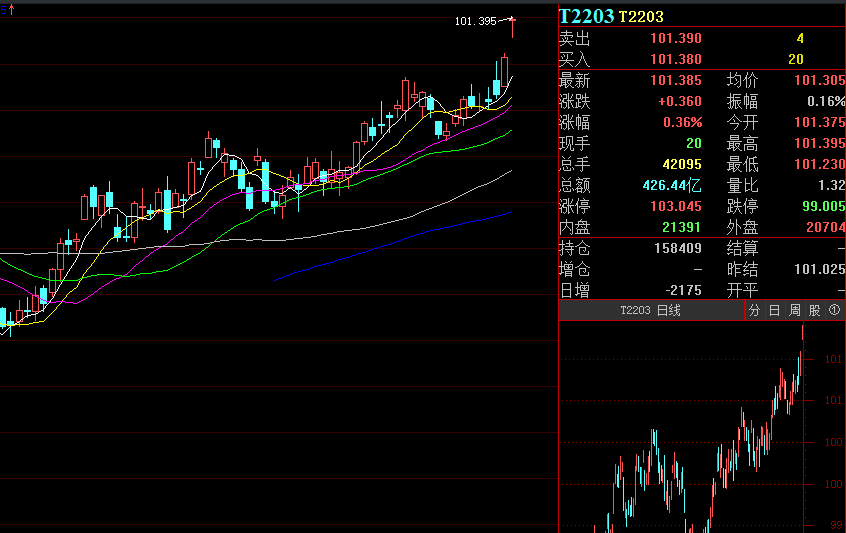Viewport: 846px width, 533px height.
Task: Click the circled ① icon beside 股
Action: pyautogui.click(x=833, y=311)
